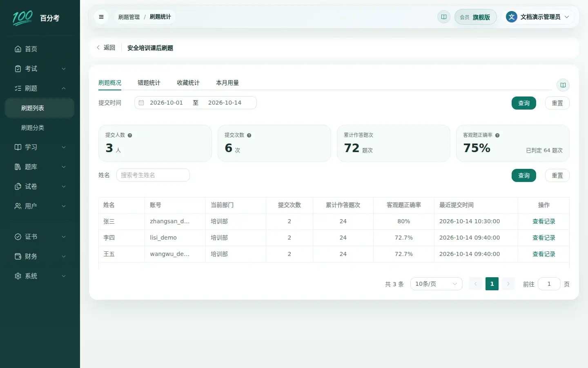Screen dimensions: 588x368
Task: Expand the 用户 sidebar menu
Action: 40,206
